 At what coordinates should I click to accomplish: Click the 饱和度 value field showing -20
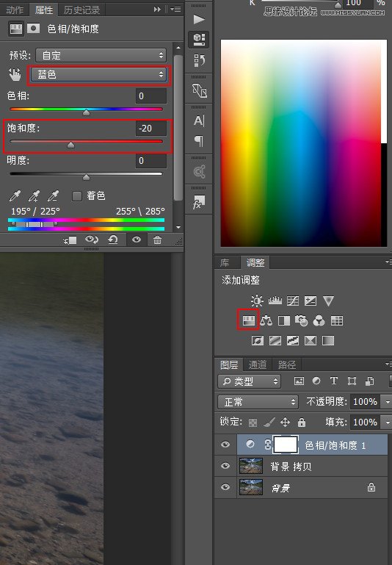point(150,129)
